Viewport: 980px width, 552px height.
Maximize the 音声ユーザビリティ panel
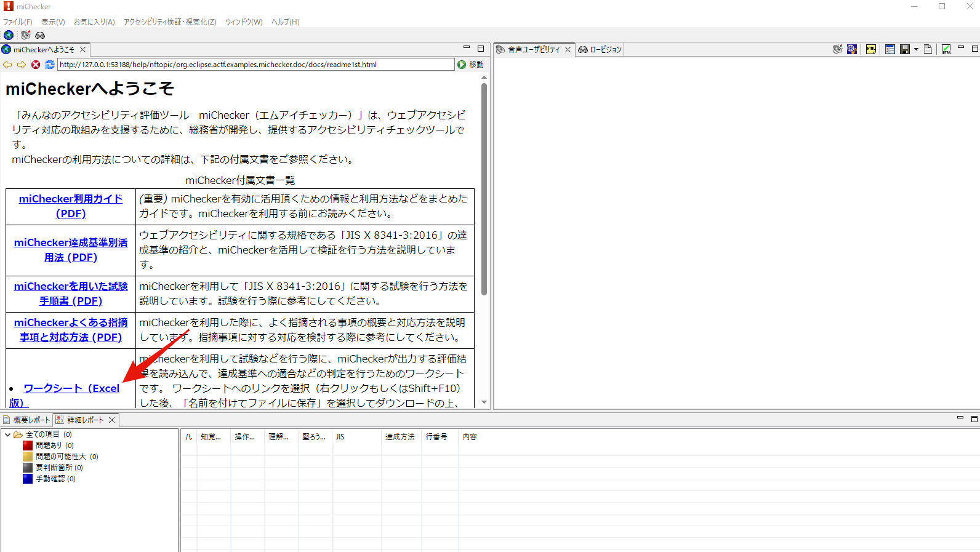(975, 48)
